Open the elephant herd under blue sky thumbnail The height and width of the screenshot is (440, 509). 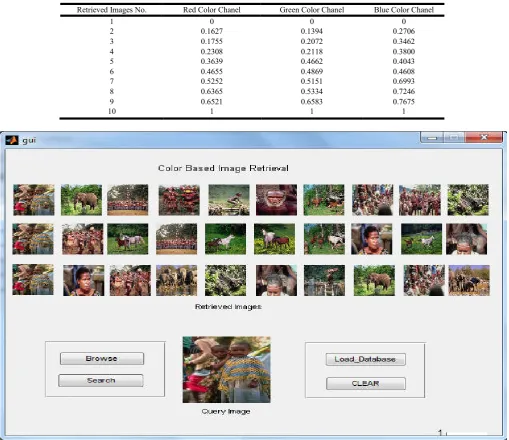click(469, 280)
